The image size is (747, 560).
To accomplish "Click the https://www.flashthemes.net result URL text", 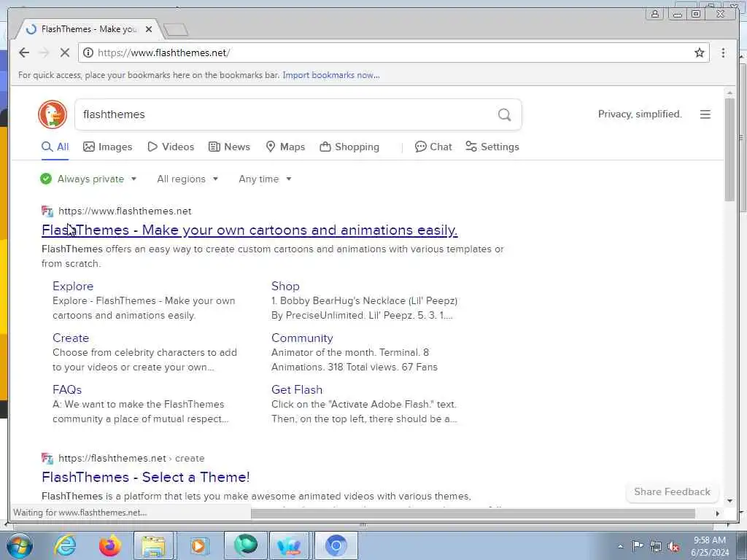I will pyautogui.click(x=125, y=211).
